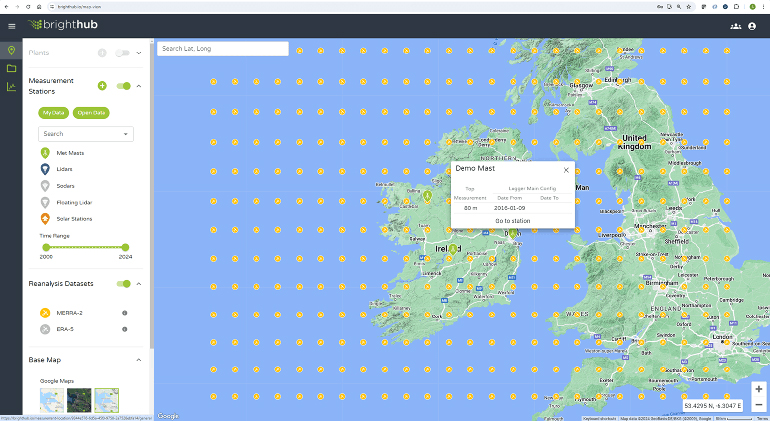Close the Demo Mast popup
The height and width of the screenshot is (421, 770).
point(566,170)
